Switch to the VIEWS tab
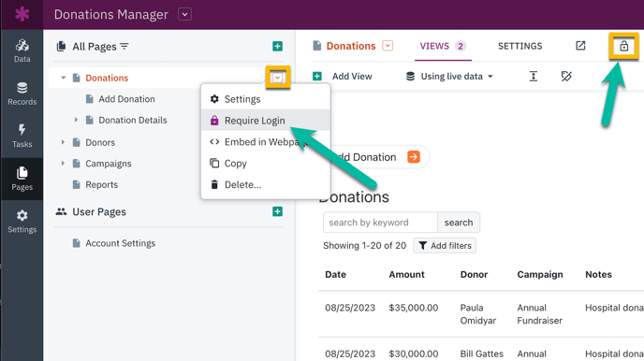The image size is (644, 361). 443,46
